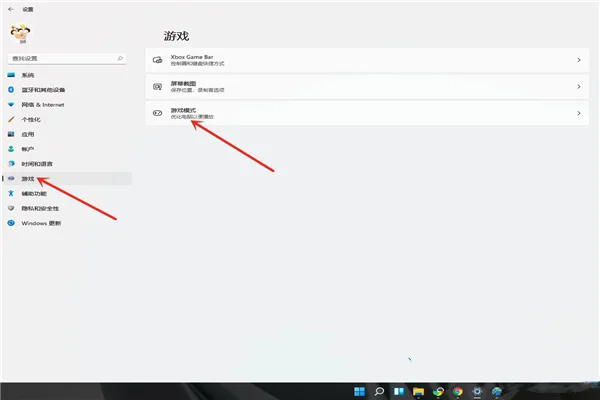This screenshot has height=400, width=600.
Task: Launch File Explorer from the taskbar
Action: 418,391
